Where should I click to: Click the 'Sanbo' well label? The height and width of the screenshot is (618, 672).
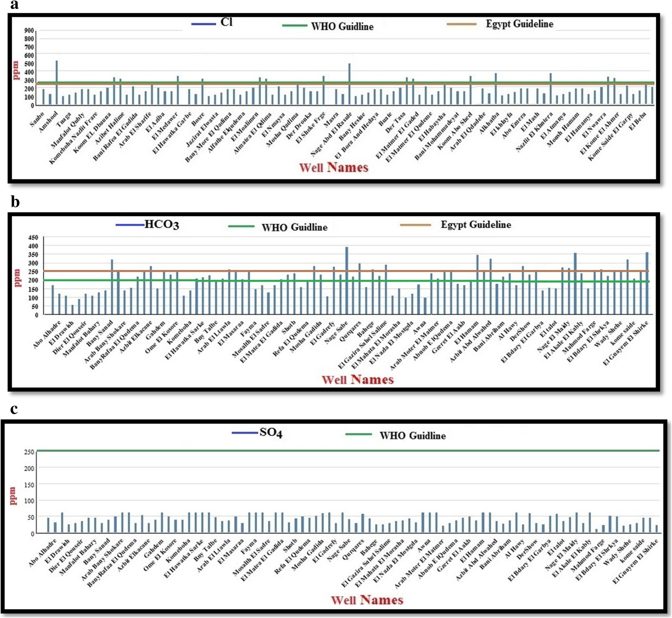click(x=38, y=119)
